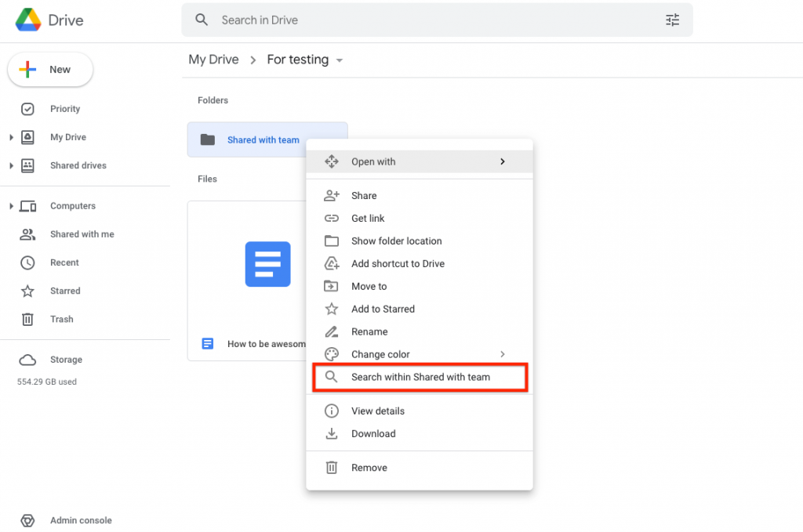Click the search magnifier icon in search bar
Image resolution: width=803 pixels, height=532 pixels.
(x=202, y=20)
